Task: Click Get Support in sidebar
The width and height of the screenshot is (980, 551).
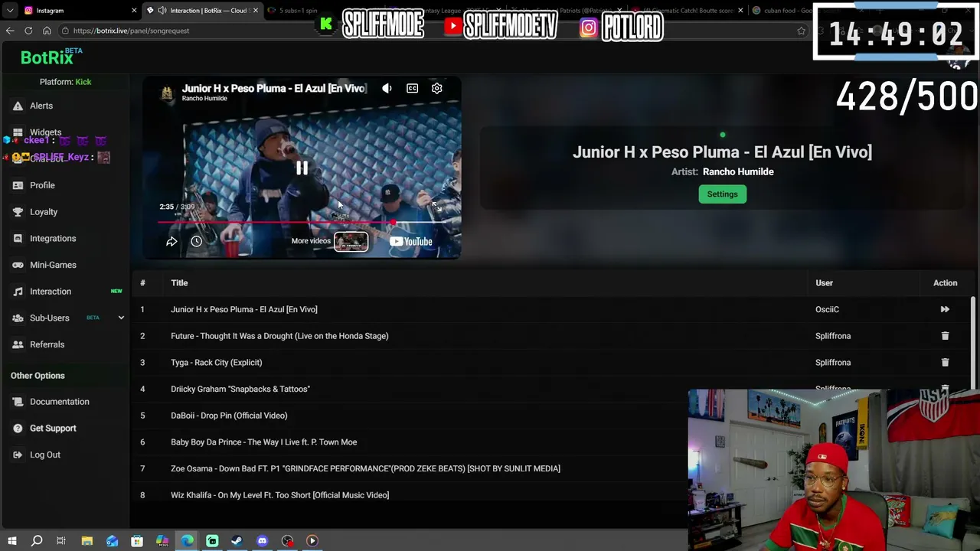Action: point(53,429)
